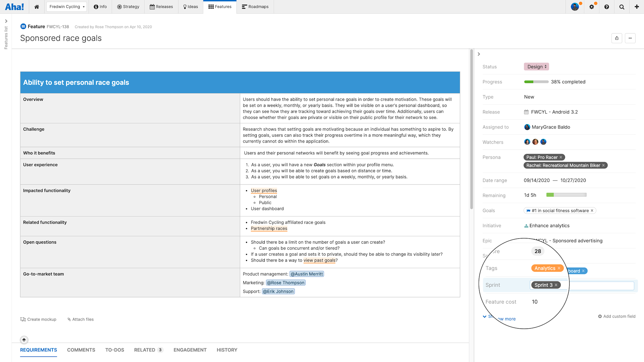The width and height of the screenshot is (644, 362).
Task: Open search with the magnifier icon
Action: 622,7
